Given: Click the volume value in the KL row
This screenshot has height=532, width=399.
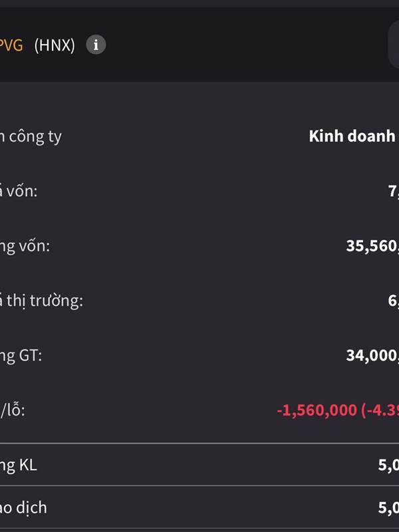Looking at the screenshot, I should point(388,465).
